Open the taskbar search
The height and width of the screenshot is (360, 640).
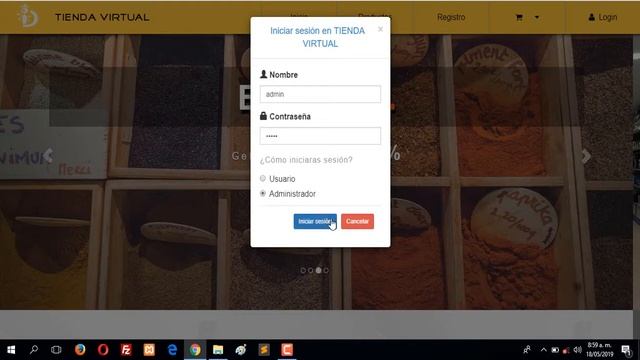coord(34,350)
